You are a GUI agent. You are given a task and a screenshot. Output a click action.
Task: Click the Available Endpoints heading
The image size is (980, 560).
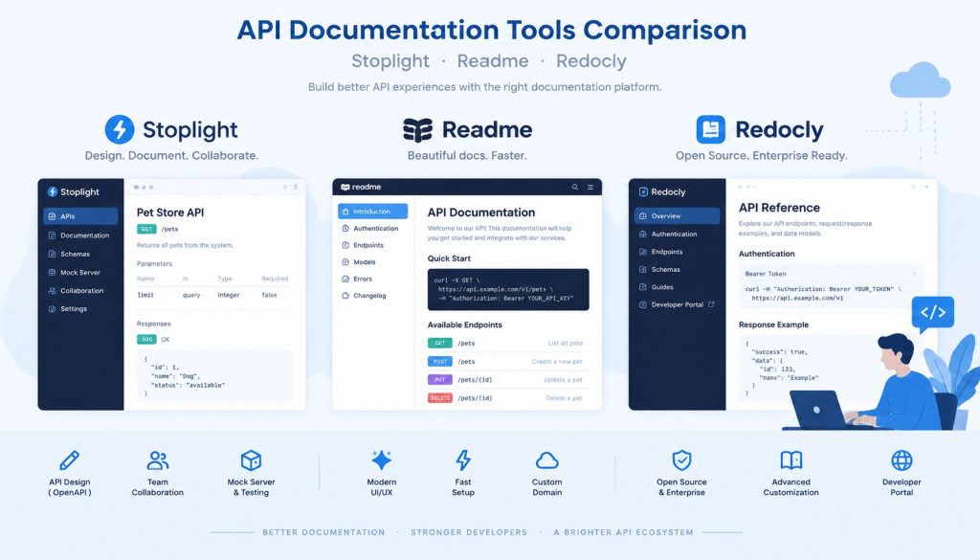point(464,325)
